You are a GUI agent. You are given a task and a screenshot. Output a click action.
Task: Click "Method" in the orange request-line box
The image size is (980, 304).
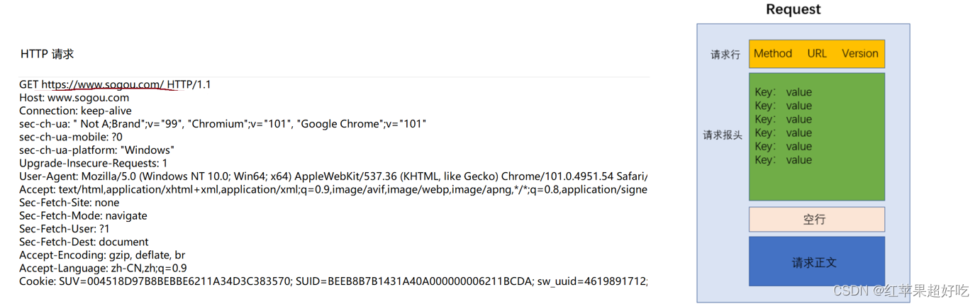pos(772,54)
